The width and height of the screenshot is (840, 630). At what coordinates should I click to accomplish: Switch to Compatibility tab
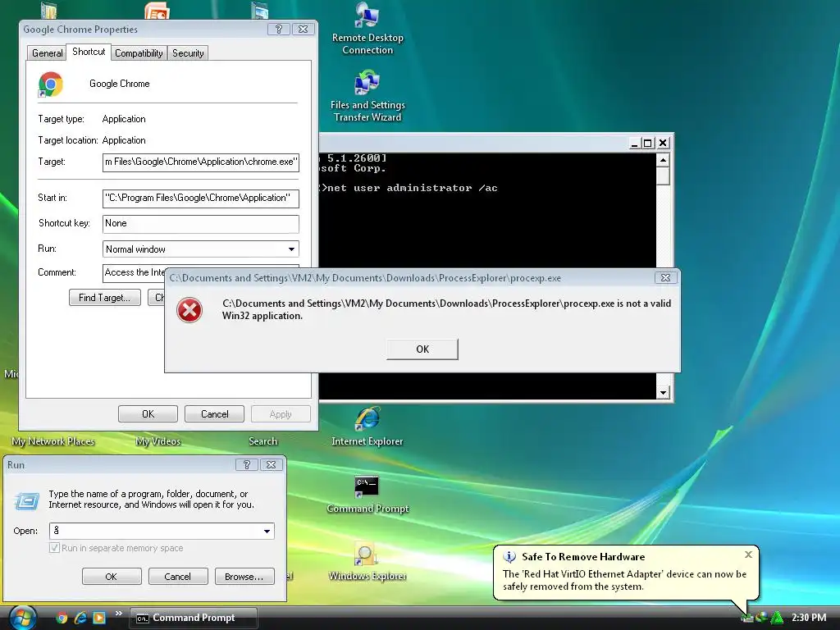[x=139, y=53]
